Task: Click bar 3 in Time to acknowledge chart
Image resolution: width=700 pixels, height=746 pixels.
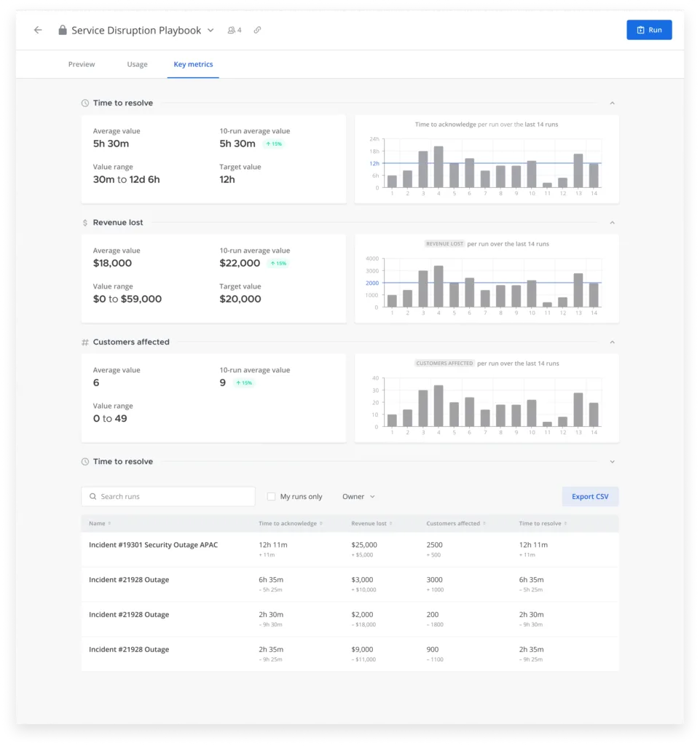Action: pos(422,169)
